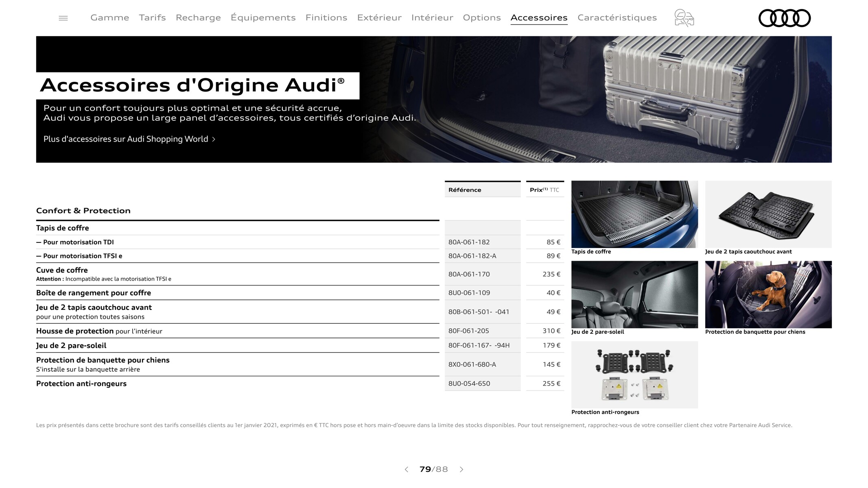Click the Jeu de 2 pare-soleil photo
This screenshot has width=868, height=488.
634,294
